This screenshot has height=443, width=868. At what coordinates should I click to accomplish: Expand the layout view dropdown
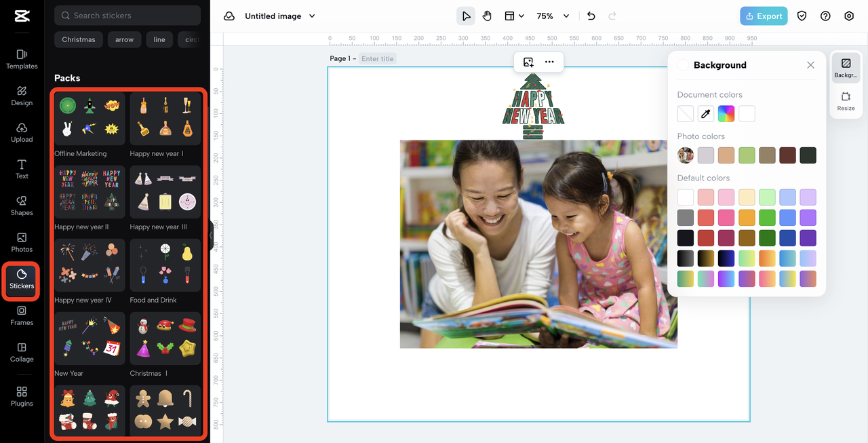(514, 16)
